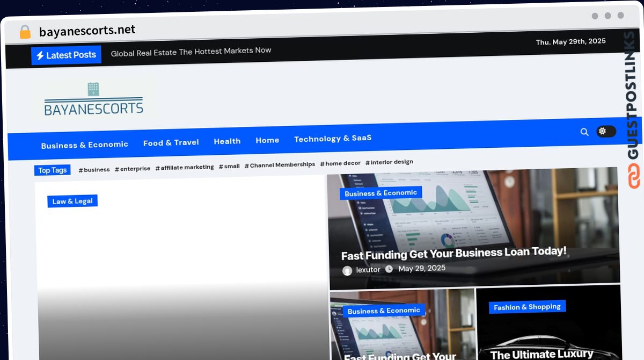
Task: Open the Global Real Estate headline ticker
Action: click(x=191, y=52)
